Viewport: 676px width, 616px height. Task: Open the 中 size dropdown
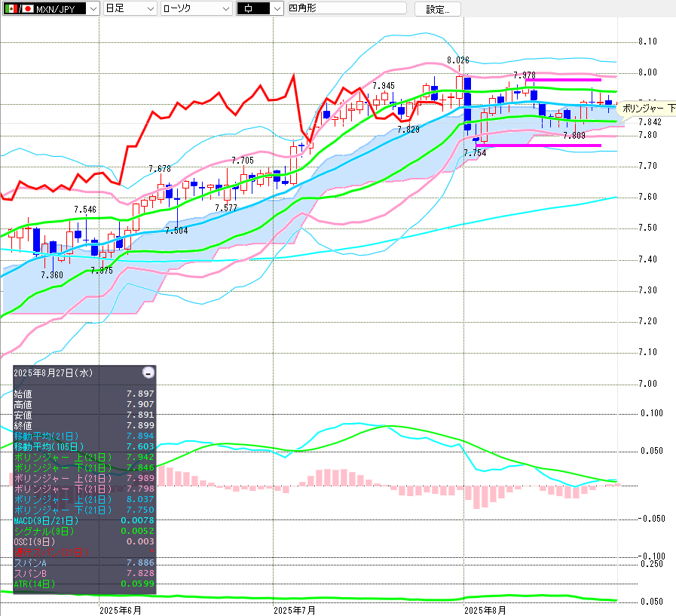pyautogui.click(x=259, y=8)
